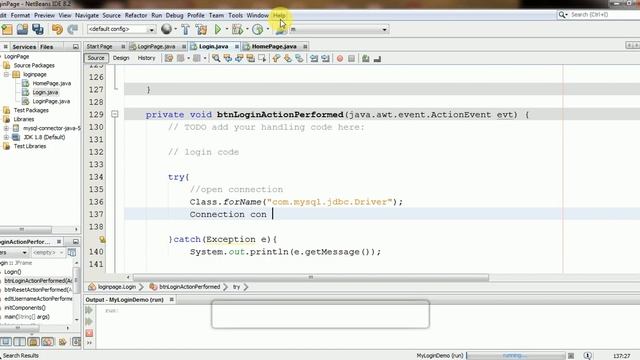640x360 pixels.
Task: Click red Stop button in Output window
Action: pos(89,333)
